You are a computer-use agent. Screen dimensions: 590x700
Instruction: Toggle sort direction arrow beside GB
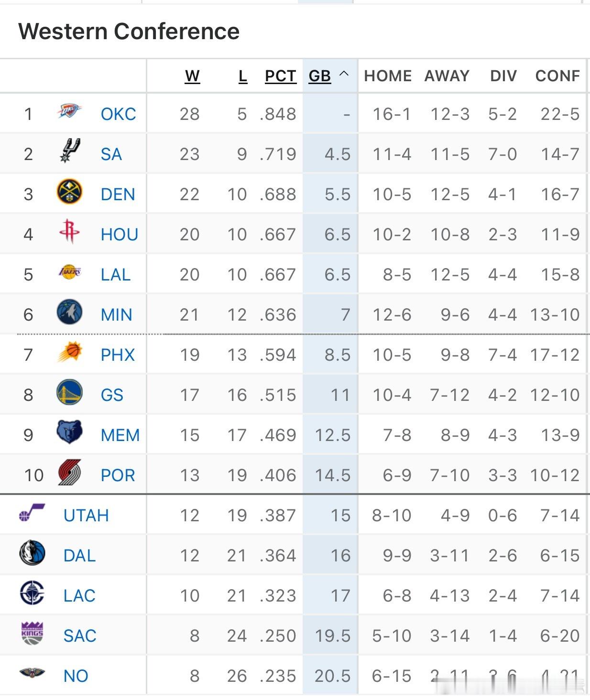[344, 74]
